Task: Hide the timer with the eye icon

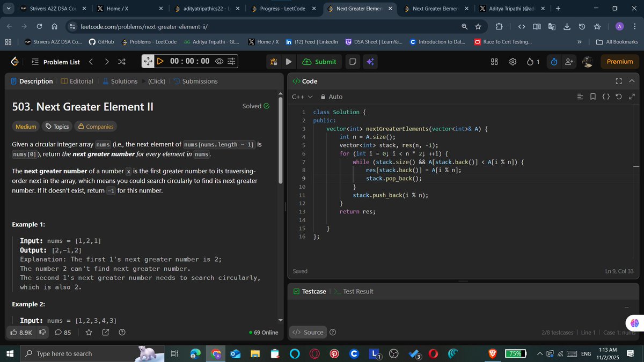Action: coord(219,61)
